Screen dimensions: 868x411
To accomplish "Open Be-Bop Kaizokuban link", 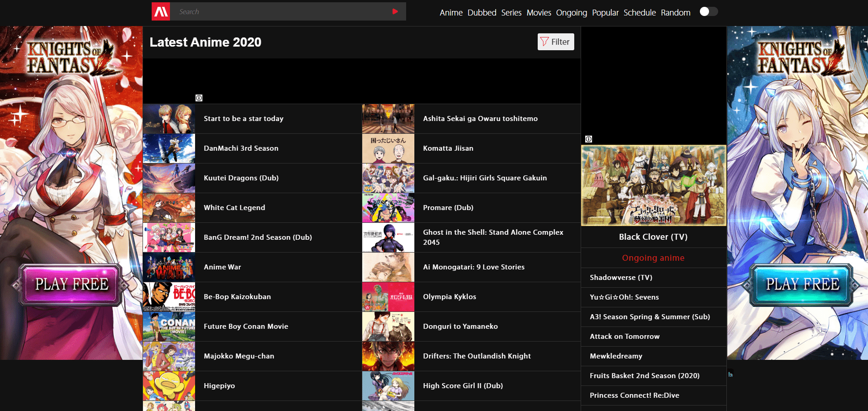I will [237, 297].
